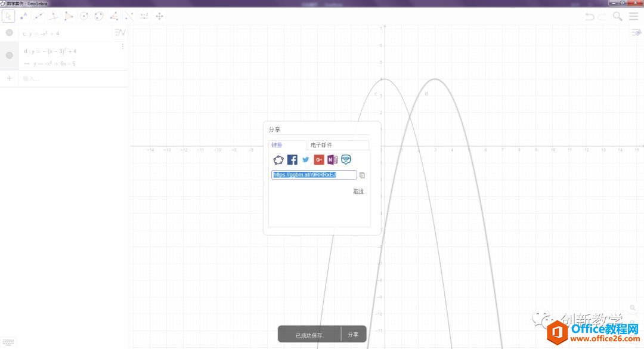Toggle the graphics style bar
This screenshot has width=644, height=349.
coord(636,32)
